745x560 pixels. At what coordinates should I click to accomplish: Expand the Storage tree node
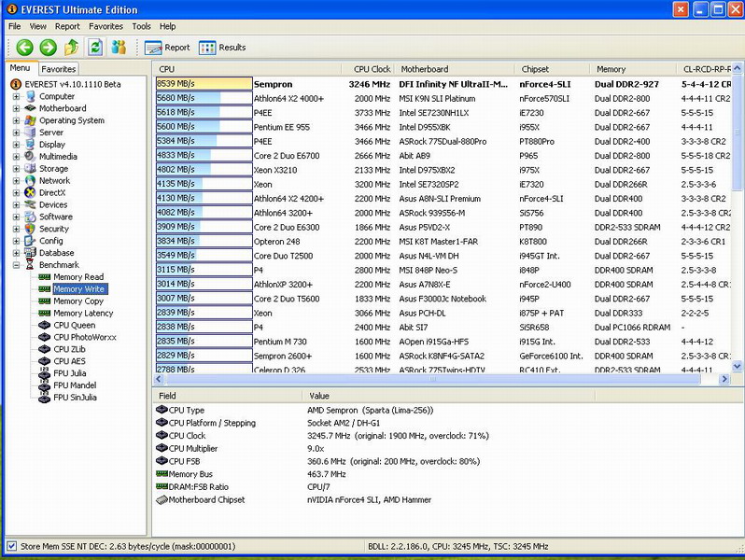tap(16, 169)
